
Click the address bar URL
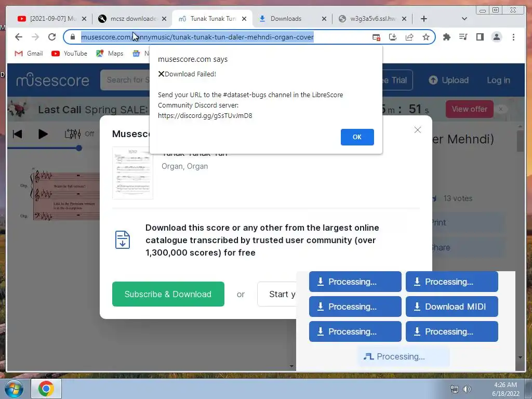coord(197,37)
